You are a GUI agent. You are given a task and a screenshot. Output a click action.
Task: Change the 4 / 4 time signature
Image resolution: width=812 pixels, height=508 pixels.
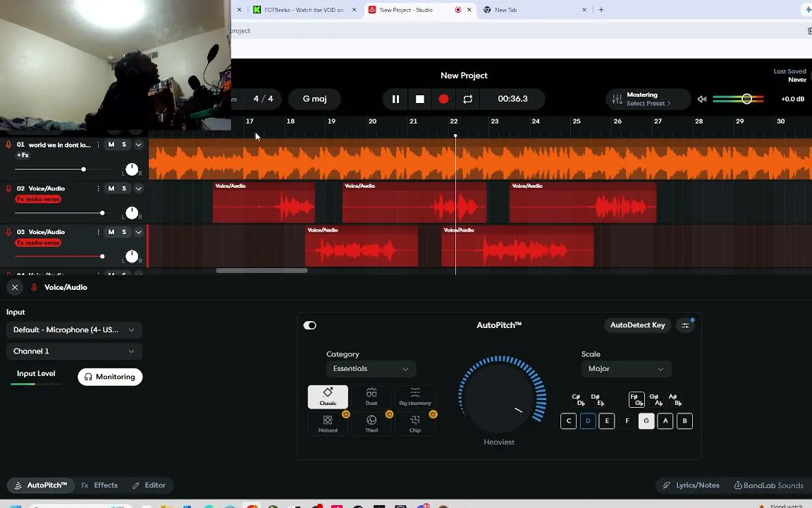tap(263, 99)
